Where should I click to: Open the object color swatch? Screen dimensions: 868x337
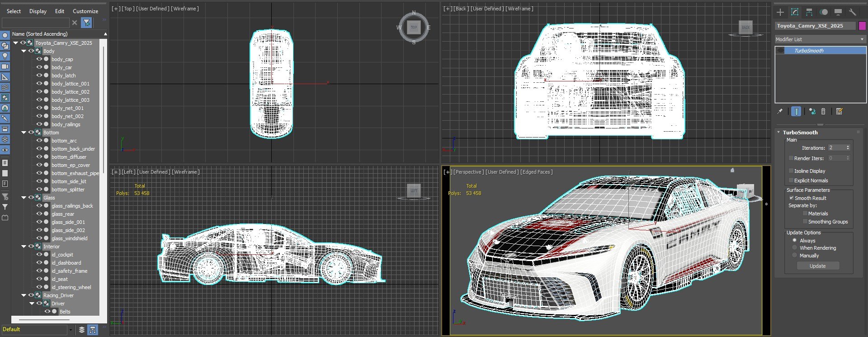pos(862,26)
